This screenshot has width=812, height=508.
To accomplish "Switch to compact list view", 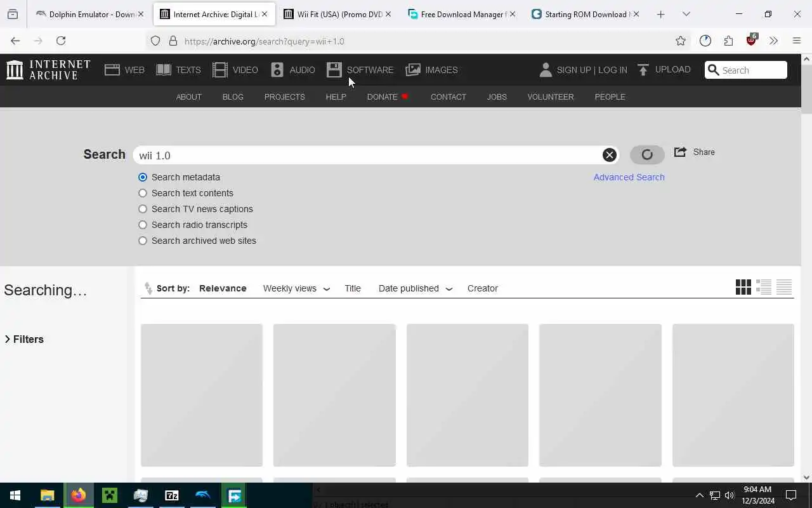I will coord(784,287).
